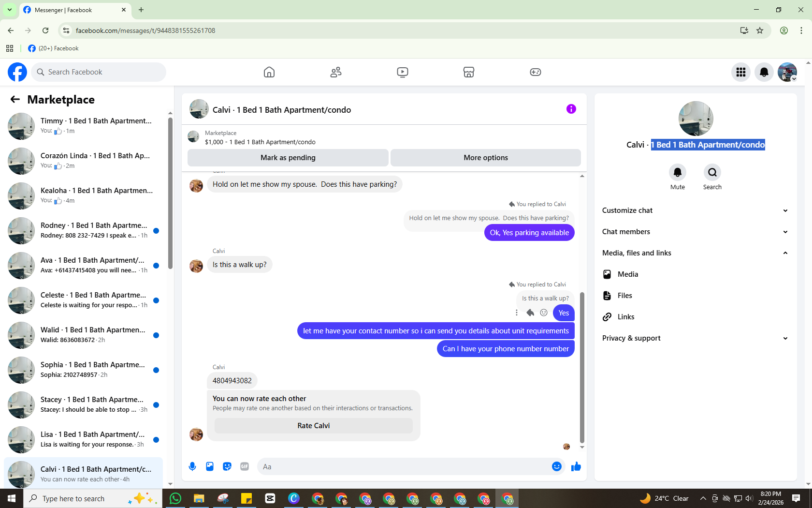Open conversation information purple icon
This screenshot has width=812, height=508.
[x=571, y=109]
